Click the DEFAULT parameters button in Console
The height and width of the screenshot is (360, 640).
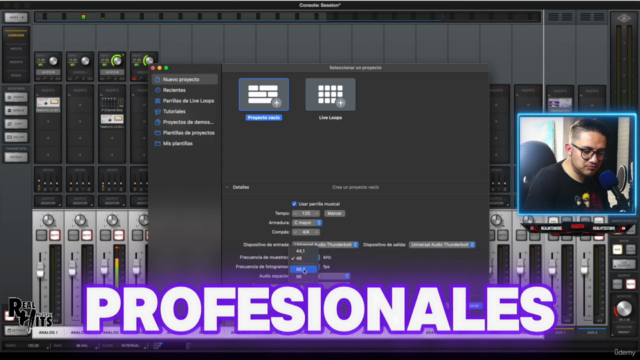click(16, 157)
